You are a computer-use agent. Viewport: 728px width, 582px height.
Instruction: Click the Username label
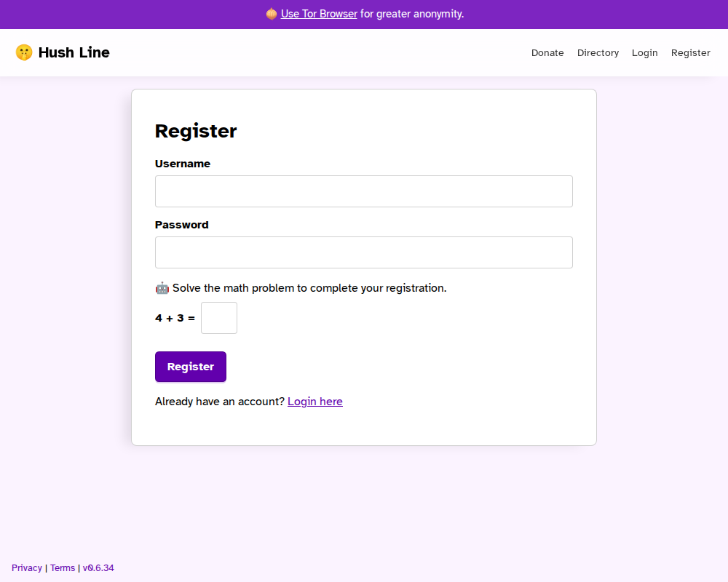pyautogui.click(x=182, y=164)
